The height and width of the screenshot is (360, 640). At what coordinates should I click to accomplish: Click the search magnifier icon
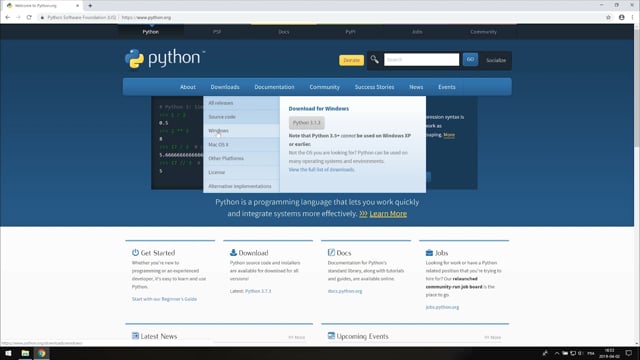coord(374,60)
